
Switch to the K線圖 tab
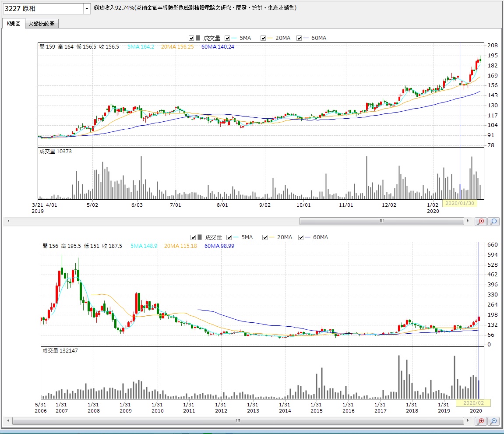tap(14, 24)
